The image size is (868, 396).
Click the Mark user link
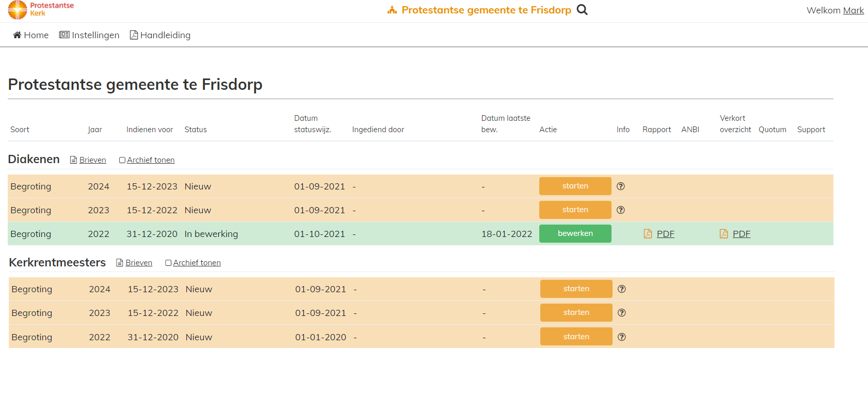(x=853, y=10)
